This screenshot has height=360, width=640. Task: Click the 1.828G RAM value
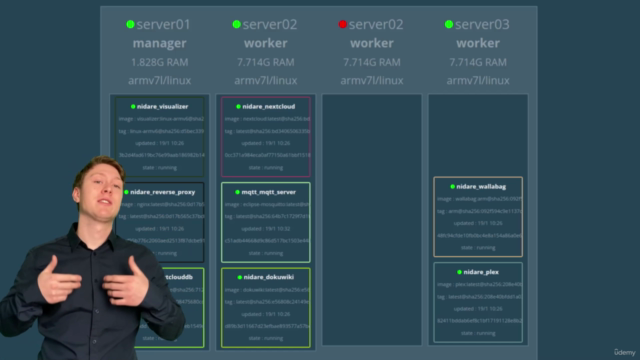(x=160, y=62)
